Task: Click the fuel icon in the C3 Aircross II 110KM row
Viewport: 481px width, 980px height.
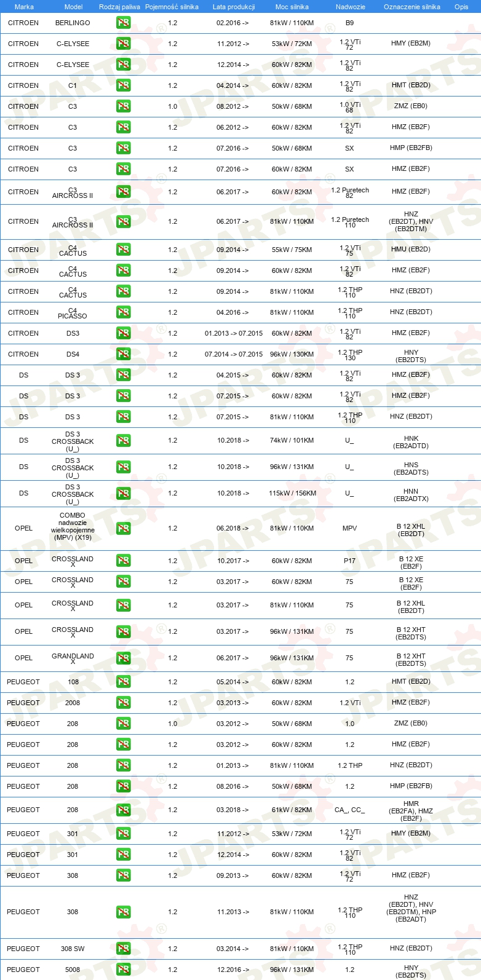Action: (x=123, y=221)
